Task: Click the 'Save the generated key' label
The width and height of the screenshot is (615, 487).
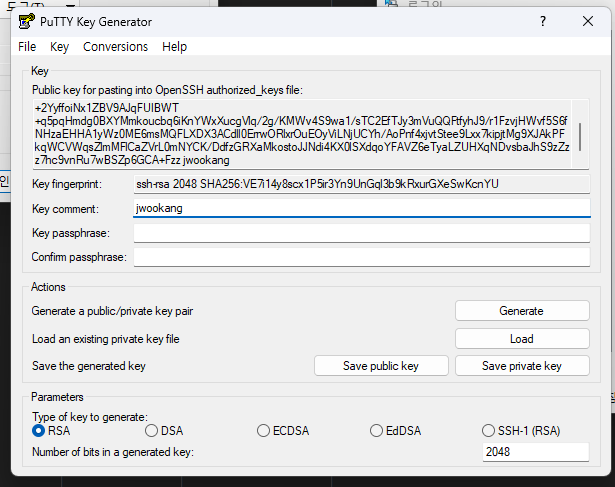Action: [89, 366]
